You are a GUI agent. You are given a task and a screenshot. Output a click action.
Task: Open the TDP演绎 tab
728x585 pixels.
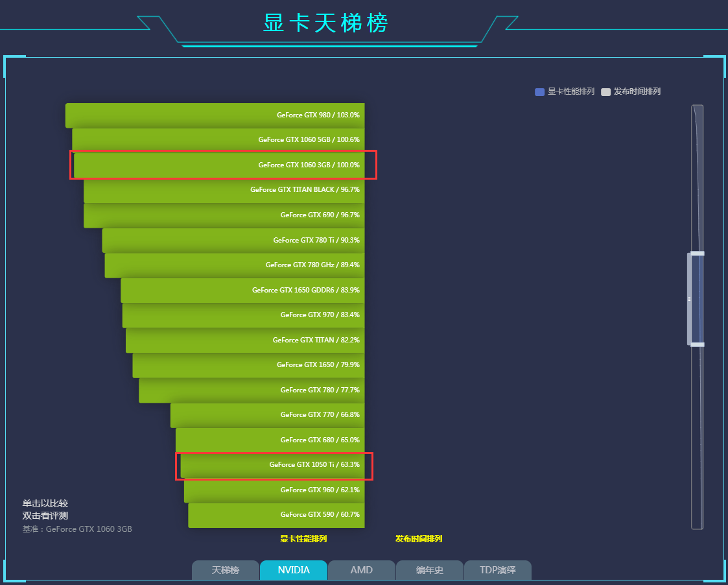click(x=498, y=570)
